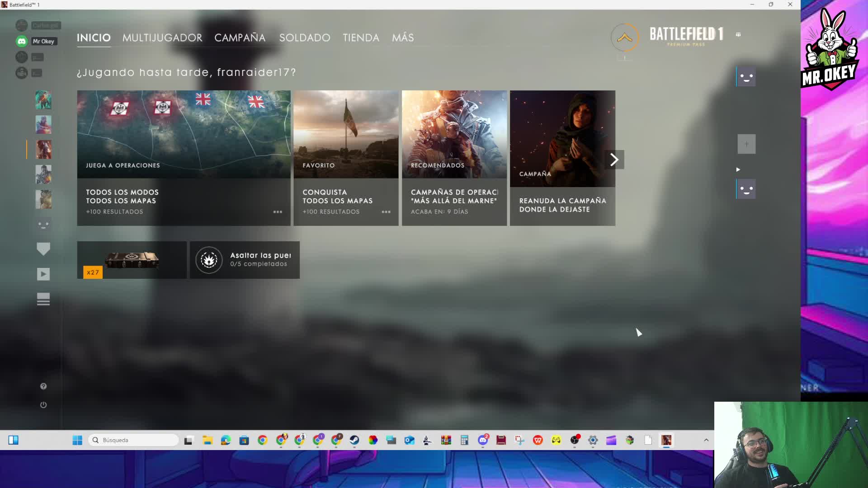Open the Asaltar las puertas medal tile
Screen dimensions: 868x488
point(245,260)
